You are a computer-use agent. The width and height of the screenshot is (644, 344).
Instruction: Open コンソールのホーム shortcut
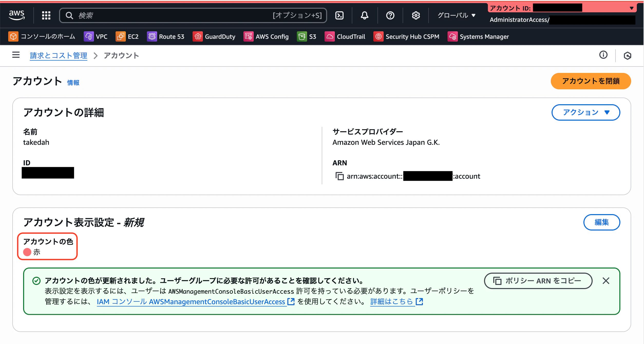42,36
